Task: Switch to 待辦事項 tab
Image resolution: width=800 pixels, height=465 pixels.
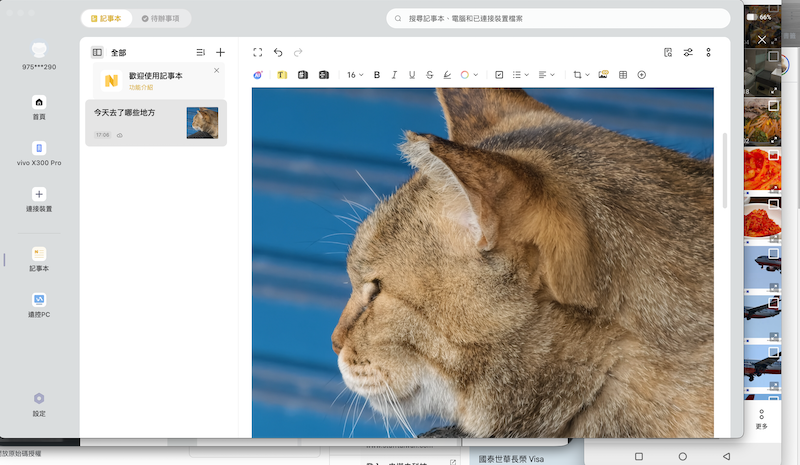Action: click(x=160, y=18)
